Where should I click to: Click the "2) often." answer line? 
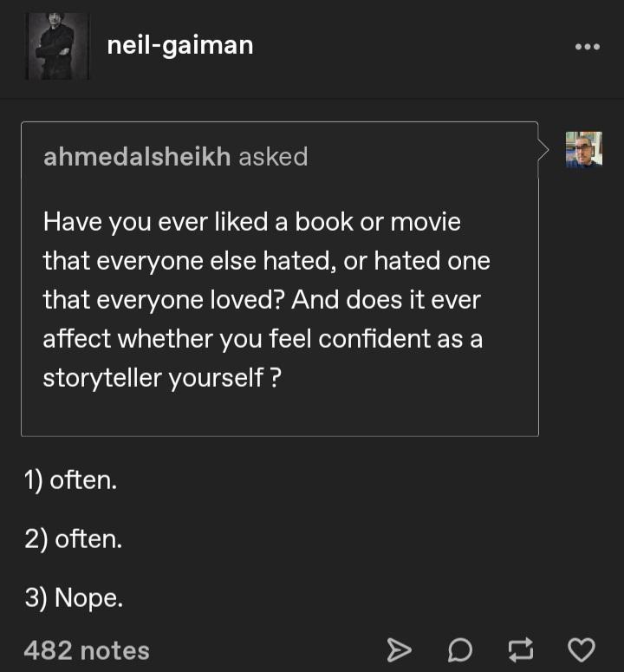coord(74,539)
